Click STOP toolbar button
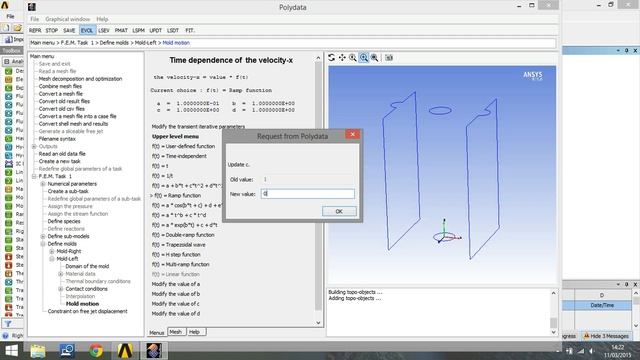Image resolution: width=640 pixels, height=360 pixels. [51, 31]
